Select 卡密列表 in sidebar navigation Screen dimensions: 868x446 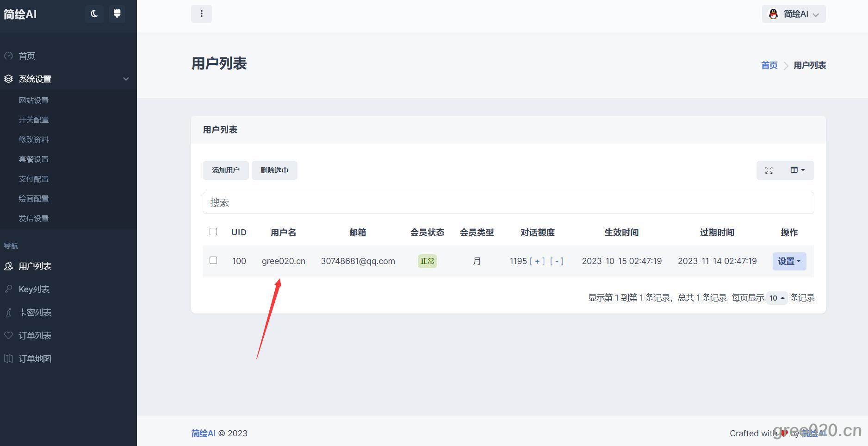pyautogui.click(x=35, y=313)
